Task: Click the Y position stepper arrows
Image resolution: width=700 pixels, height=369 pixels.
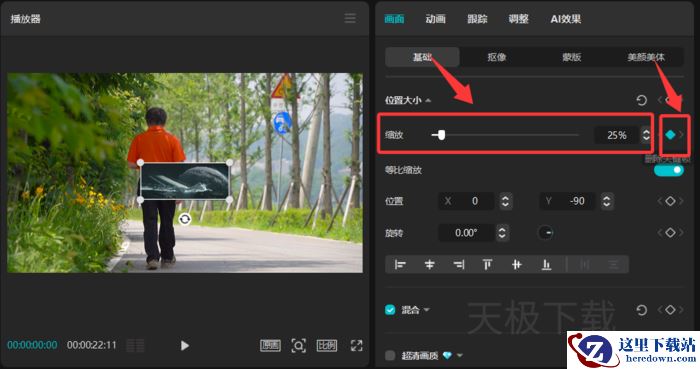Action: pyautogui.click(x=606, y=201)
